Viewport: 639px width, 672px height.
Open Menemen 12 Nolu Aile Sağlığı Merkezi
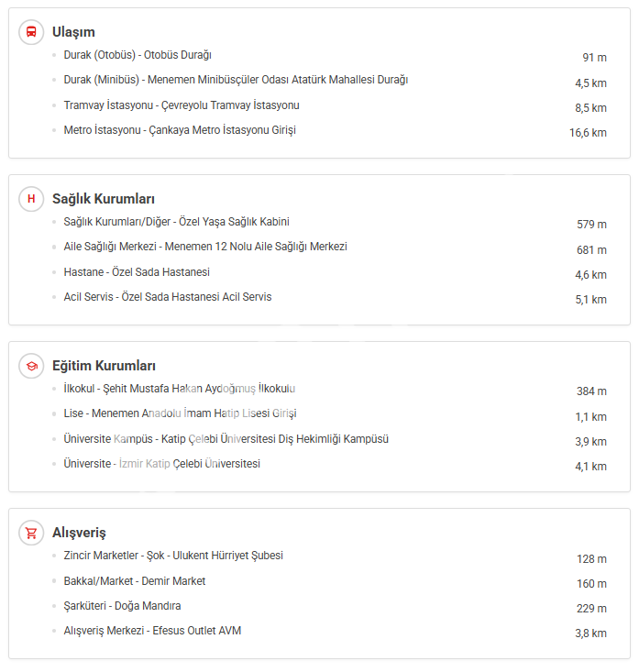[x=205, y=247]
